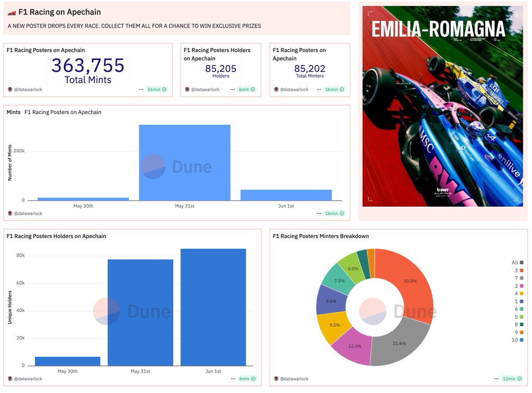This screenshot has width=532, height=393.
Task: Click the 30.0% orange pie slice
Action: click(410, 281)
